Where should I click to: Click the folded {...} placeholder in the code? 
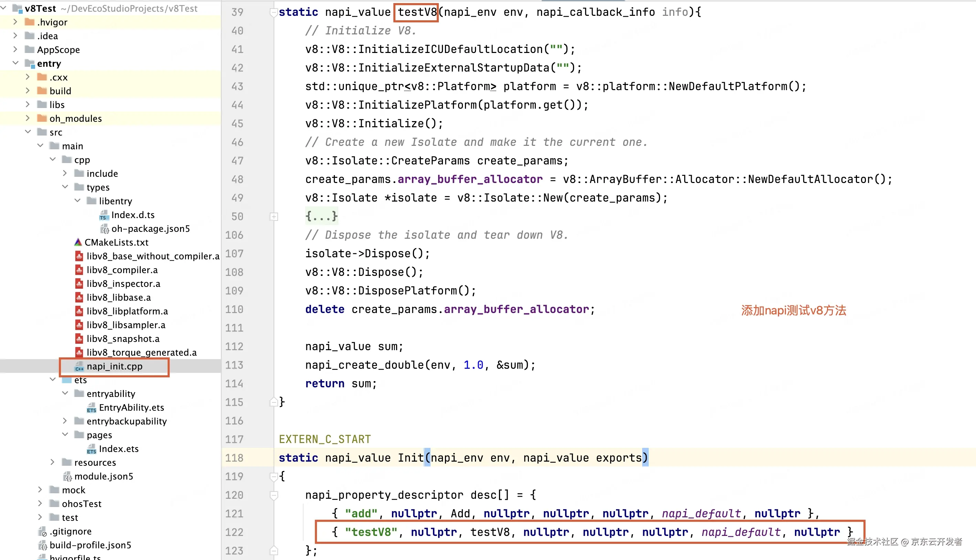321,216
